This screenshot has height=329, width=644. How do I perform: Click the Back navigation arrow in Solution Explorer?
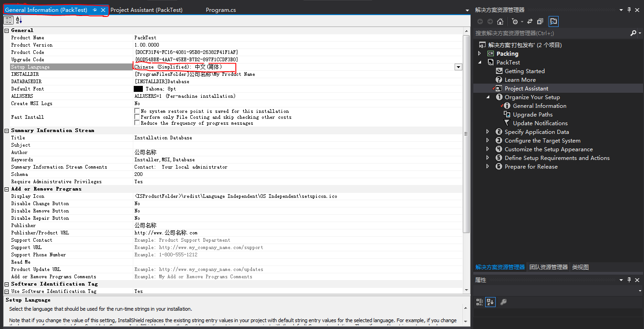pyautogui.click(x=480, y=21)
